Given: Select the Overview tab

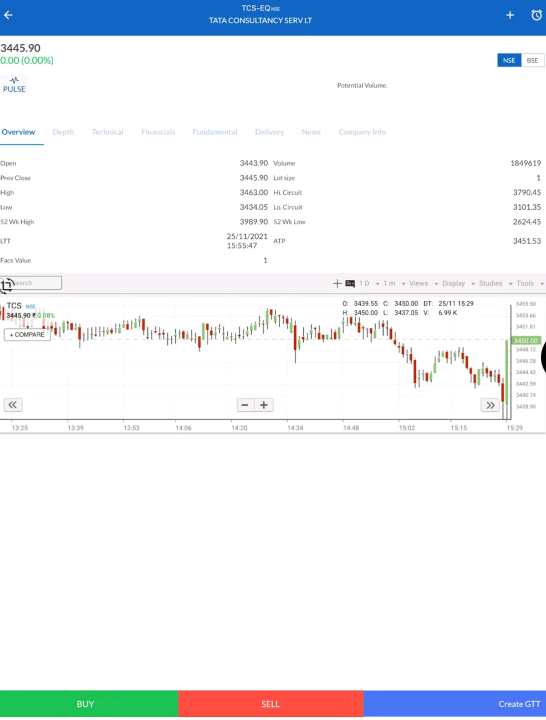Looking at the screenshot, I should [x=18, y=132].
